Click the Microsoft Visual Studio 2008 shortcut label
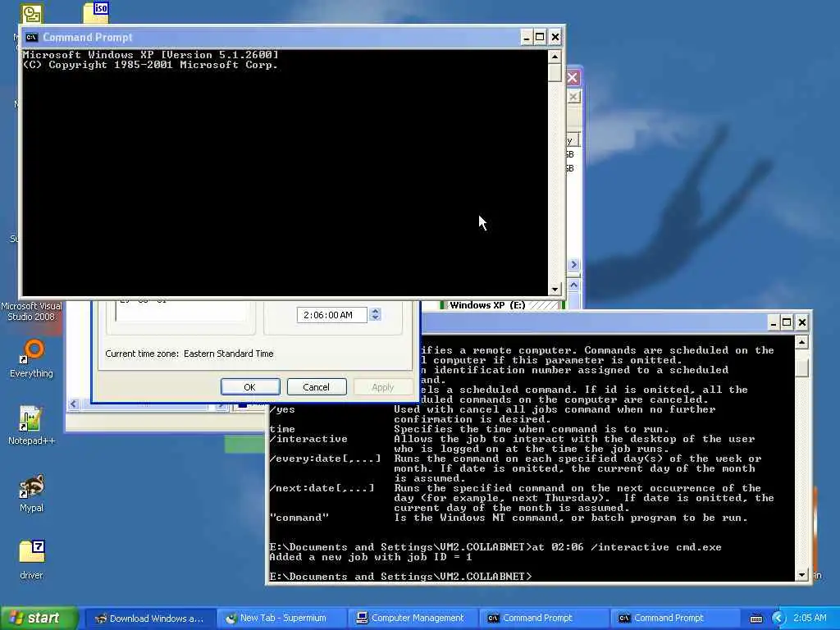This screenshot has height=630, width=840. [x=31, y=311]
